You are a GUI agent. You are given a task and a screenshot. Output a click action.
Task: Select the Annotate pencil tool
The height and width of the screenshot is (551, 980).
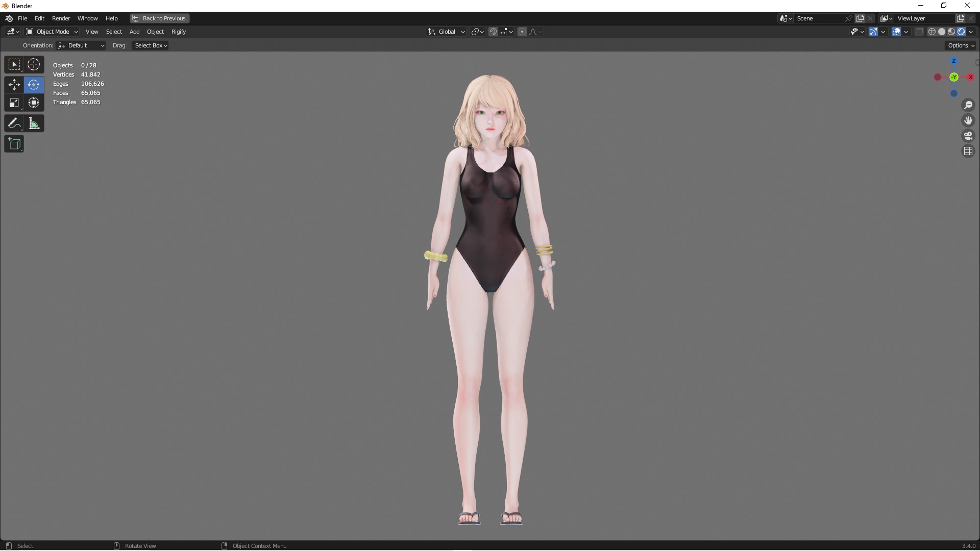(x=14, y=123)
